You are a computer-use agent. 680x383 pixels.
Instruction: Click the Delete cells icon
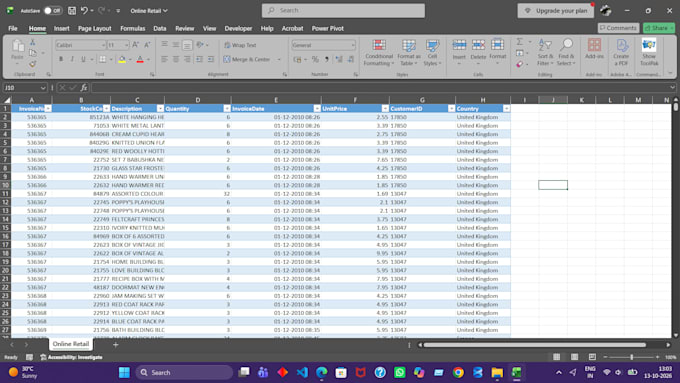point(478,45)
